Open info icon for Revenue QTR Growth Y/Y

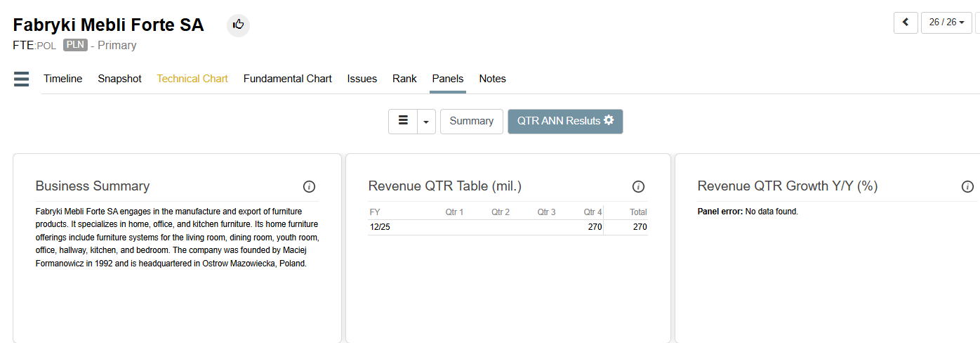[967, 186]
